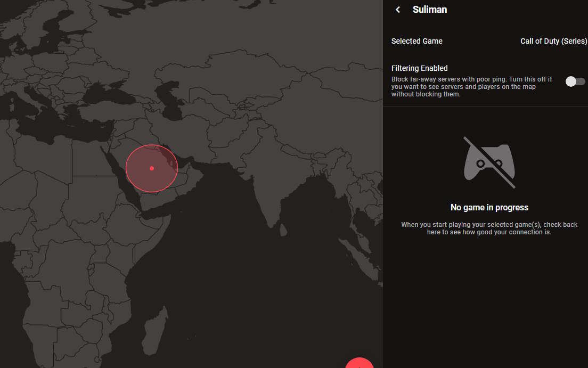Select the Suliman panel title
Viewport: 588px width, 368px height.
[x=429, y=10]
